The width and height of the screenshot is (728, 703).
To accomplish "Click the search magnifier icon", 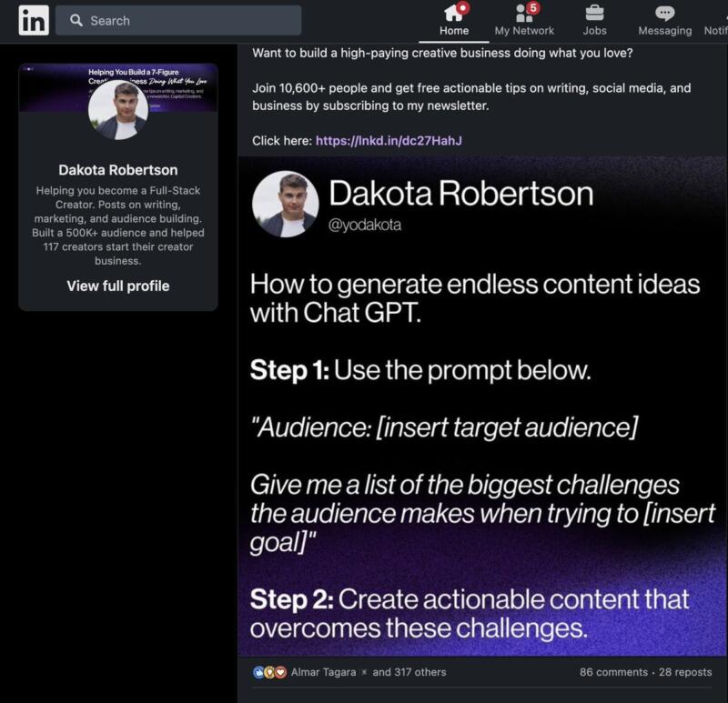I will click(x=76, y=20).
